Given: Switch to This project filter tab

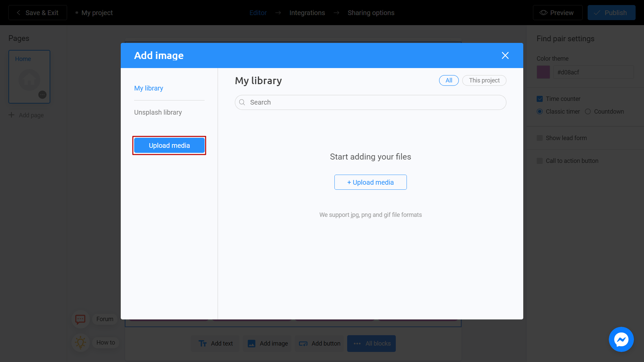Looking at the screenshot, I should tap(484, 80).
